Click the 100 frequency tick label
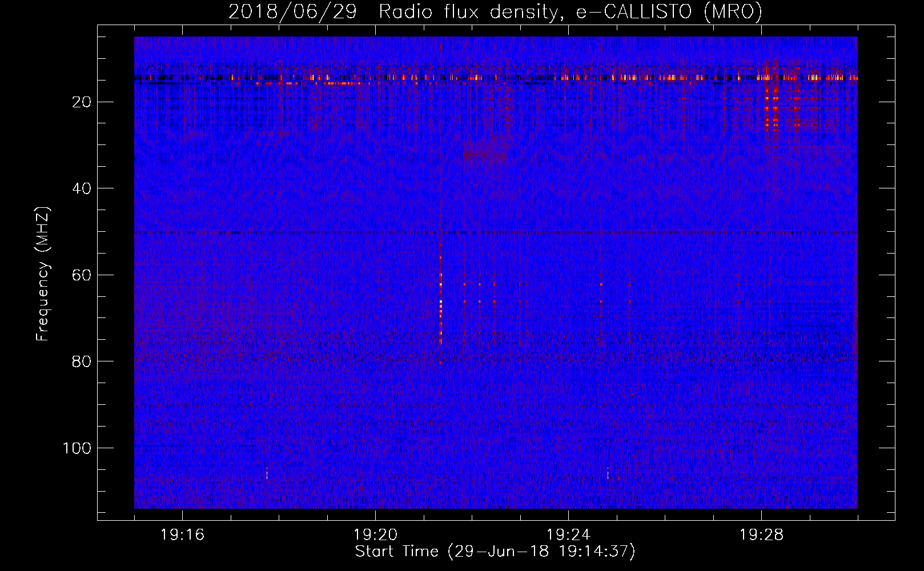 (77, 448)
